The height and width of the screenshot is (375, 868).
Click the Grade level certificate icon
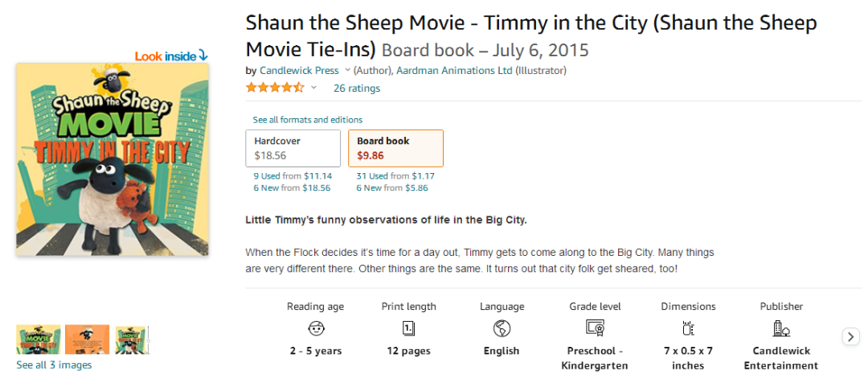595,328
